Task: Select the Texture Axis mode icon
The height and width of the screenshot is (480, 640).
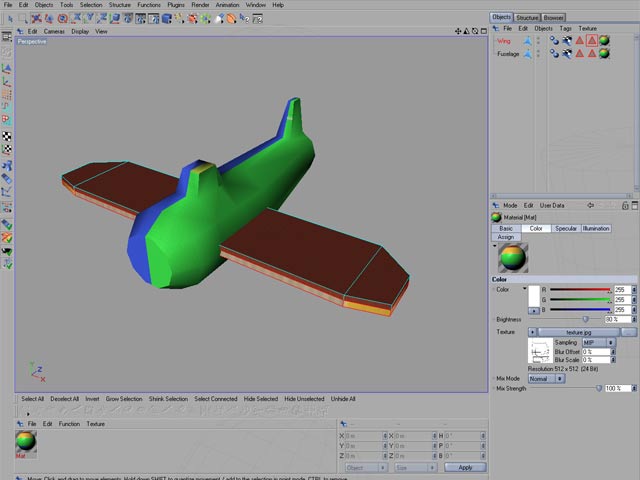Action: point(7,149)
